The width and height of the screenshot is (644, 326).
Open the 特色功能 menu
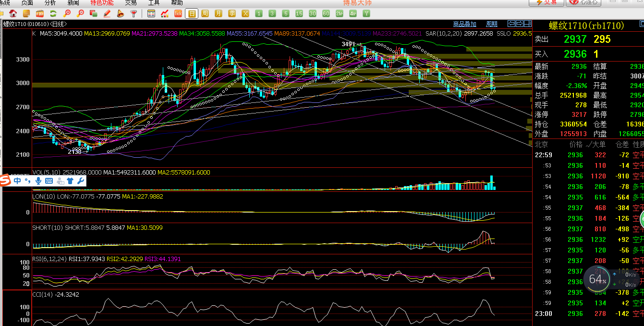pos(102,2)
